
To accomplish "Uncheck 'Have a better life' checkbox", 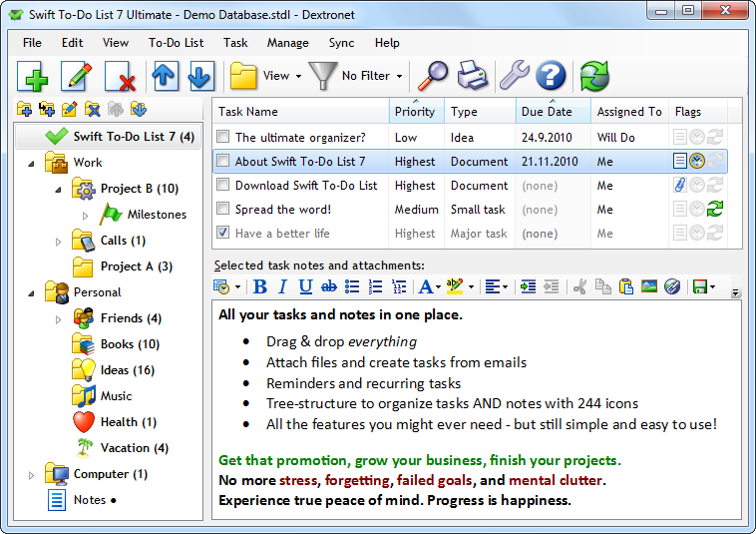I will pos(222,233).
